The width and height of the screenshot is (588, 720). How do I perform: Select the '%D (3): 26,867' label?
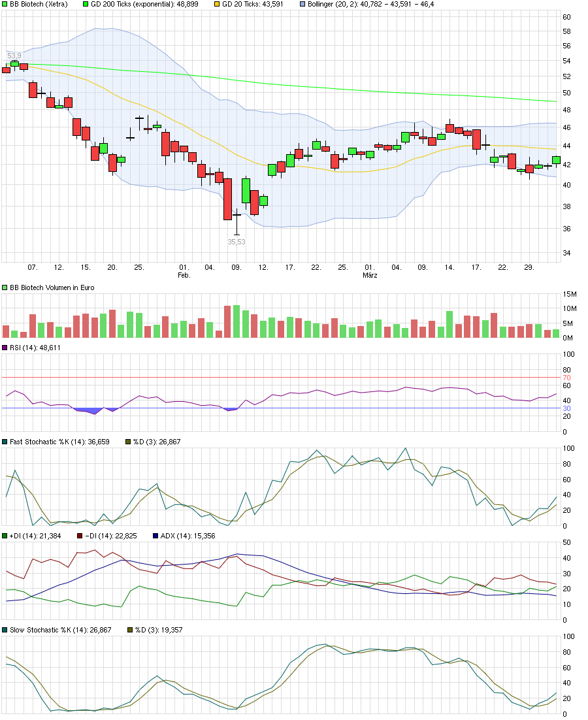tap(157, 442)
